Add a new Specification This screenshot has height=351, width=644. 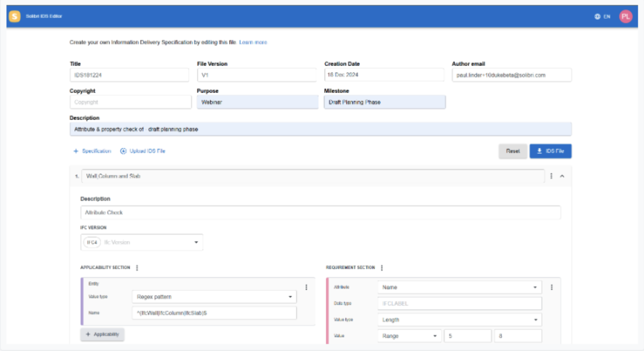coord(92,151)
